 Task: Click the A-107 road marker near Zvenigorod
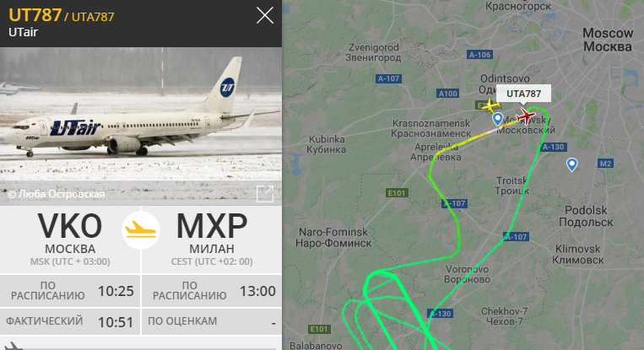(388, 78)
